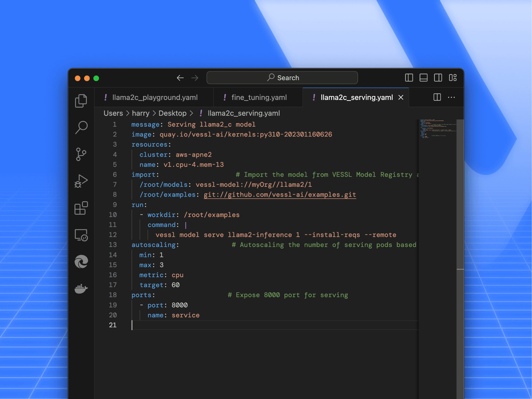This screenshot has height=399, width=532.
Task: Open the Explorer sidebar icon
Action: (81, 100)
